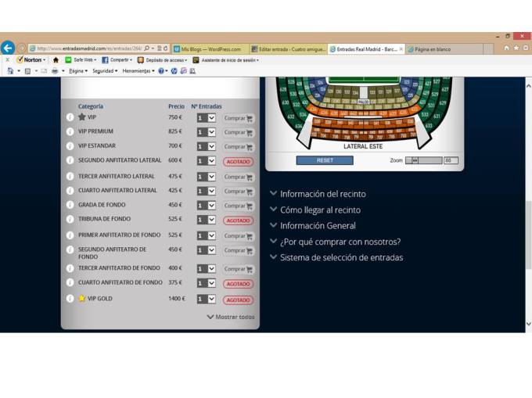Switch to Mis Blogs — WordPress.com tab
This screenshot has width=532, height=398.
pyautogui.click(x=210, y=49)
